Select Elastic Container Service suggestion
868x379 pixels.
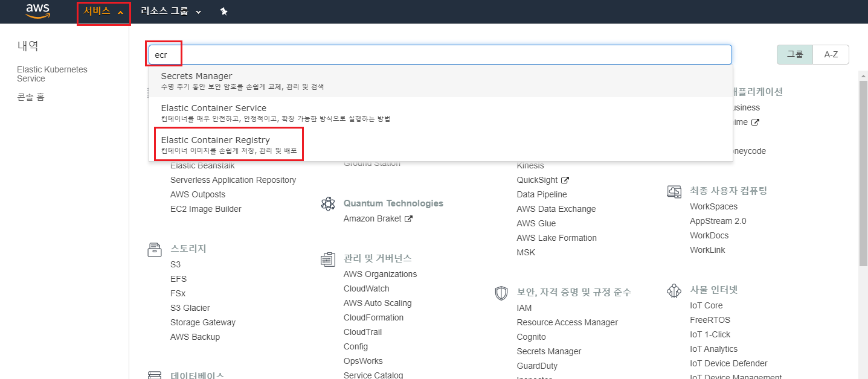coord(441,113)
